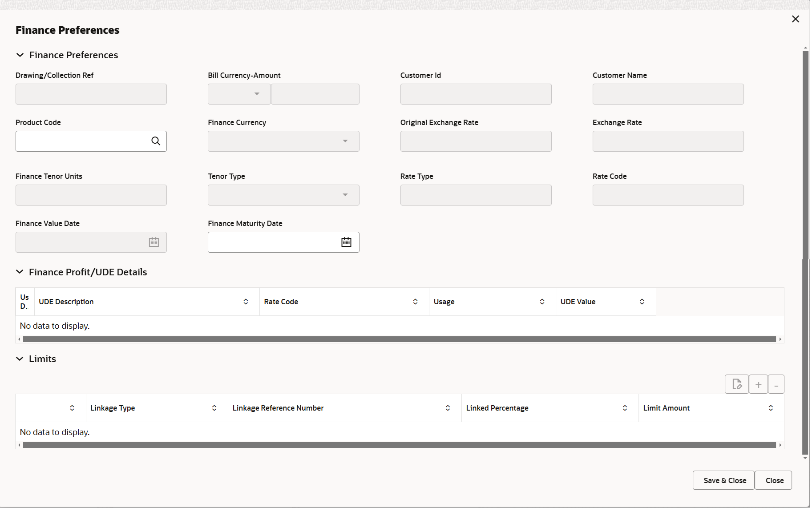
Task: Click the Original Exchange Rate field
Action: click(476, 141)
